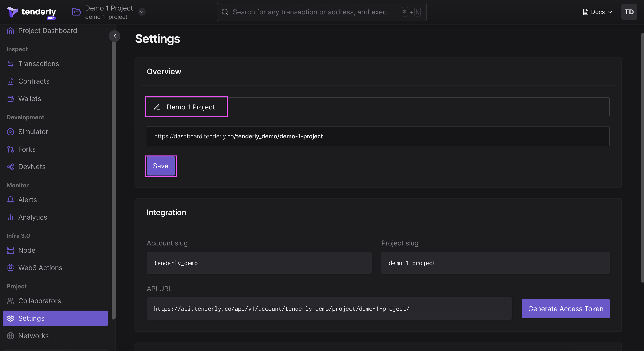Click the DevNets nodes icon
Viewport: 644px width, 351px height.
click(11, 167)
